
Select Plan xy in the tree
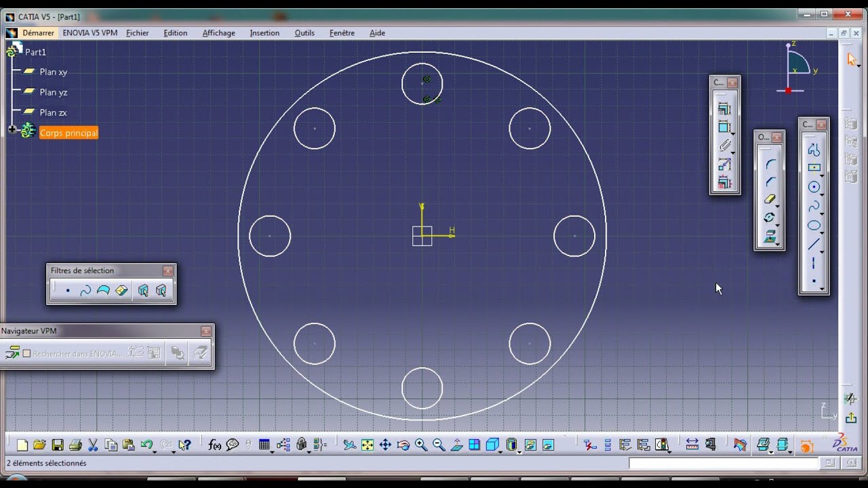[53, 72]
